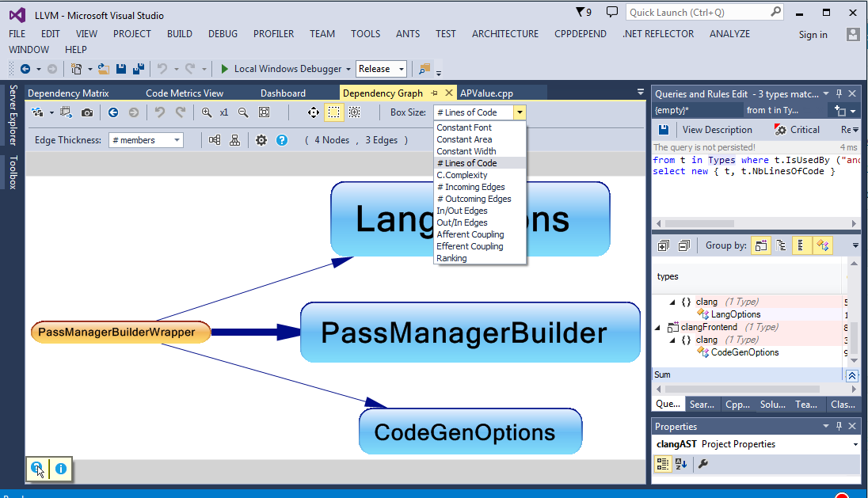Toggle the flat list grouping option
Image resolution: width=868 pixels, height=498 pixels.
[x=801, y=245]
